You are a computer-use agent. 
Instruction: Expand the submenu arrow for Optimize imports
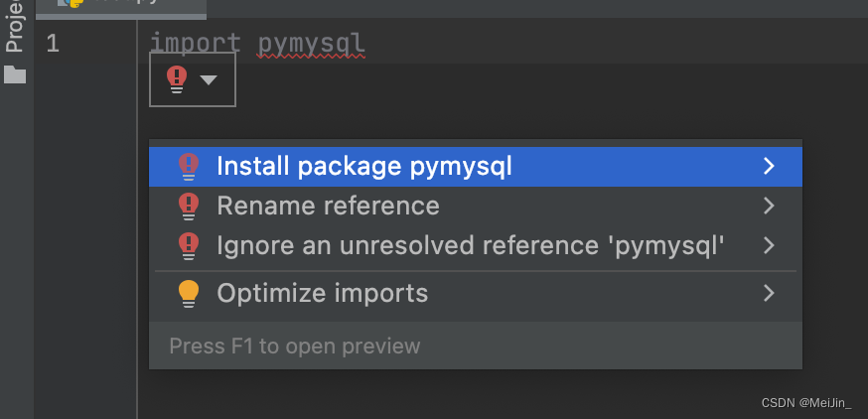pos(769,293)
